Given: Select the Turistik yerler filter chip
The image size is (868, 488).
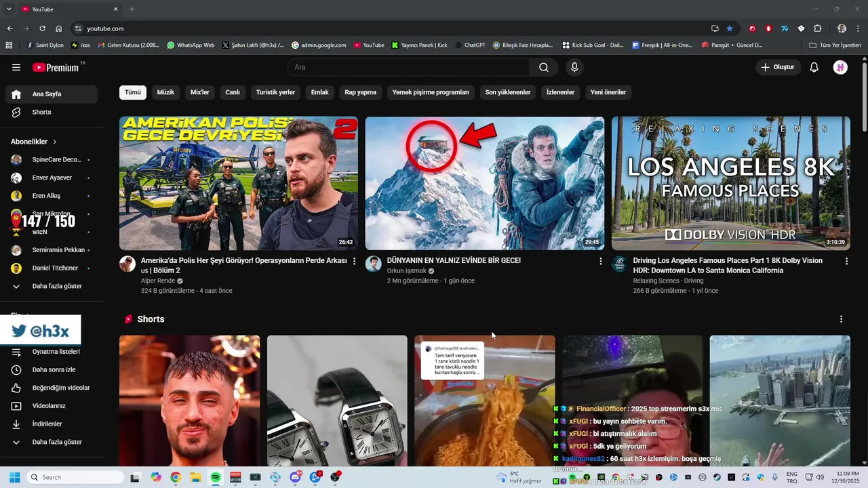Looking at the screenshot, I should click(275, 92).
